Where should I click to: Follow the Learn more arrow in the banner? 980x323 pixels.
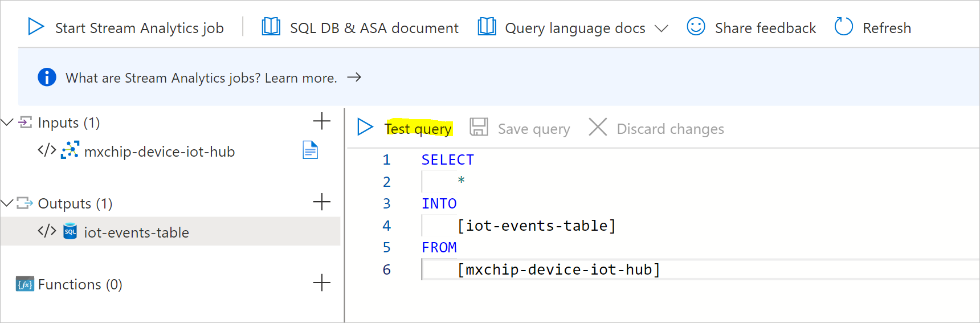coord(354,77)
